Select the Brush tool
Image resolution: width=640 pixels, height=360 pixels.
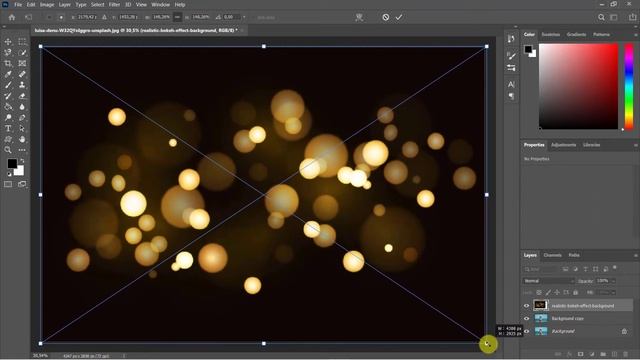8,85
